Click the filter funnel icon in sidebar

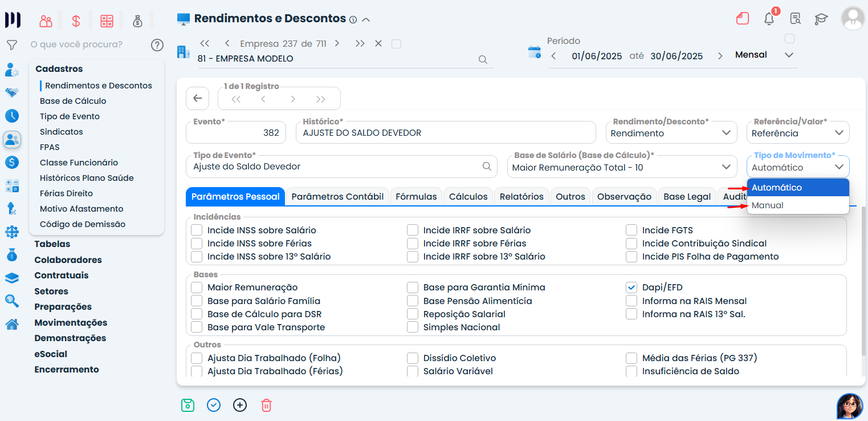click(x=11, y=44)
